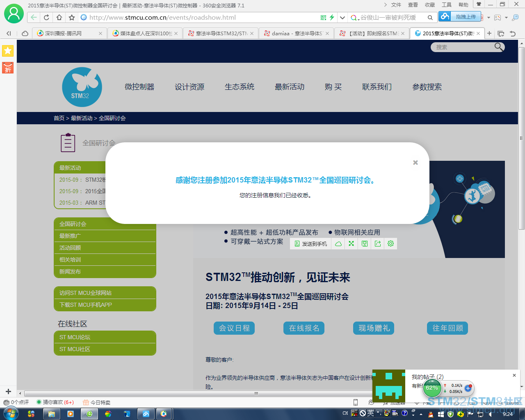The width and height of the screenshot is (525, 420).
Task: Click the save image icon in floating toolbar
Action: [x=365, y=244]
